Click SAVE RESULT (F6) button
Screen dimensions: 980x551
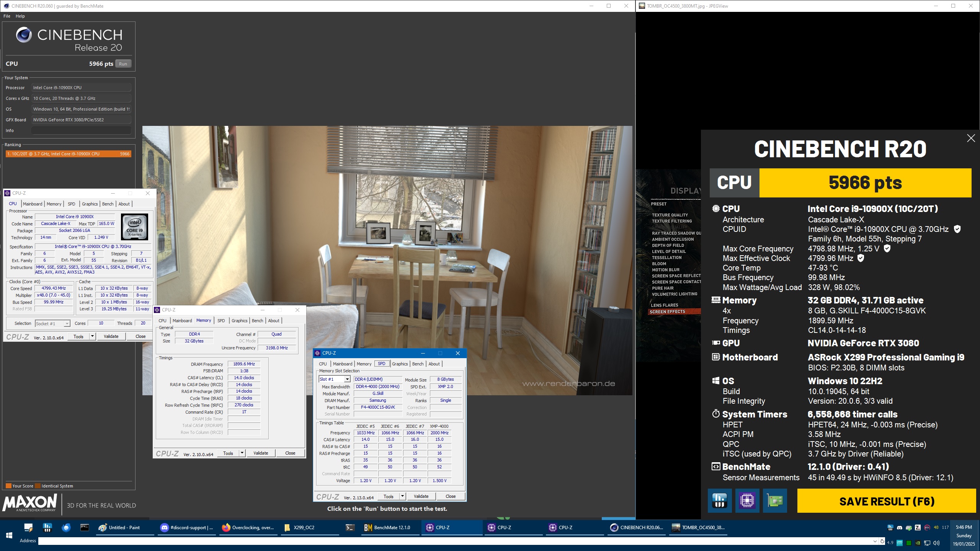[x=887, y=501]
